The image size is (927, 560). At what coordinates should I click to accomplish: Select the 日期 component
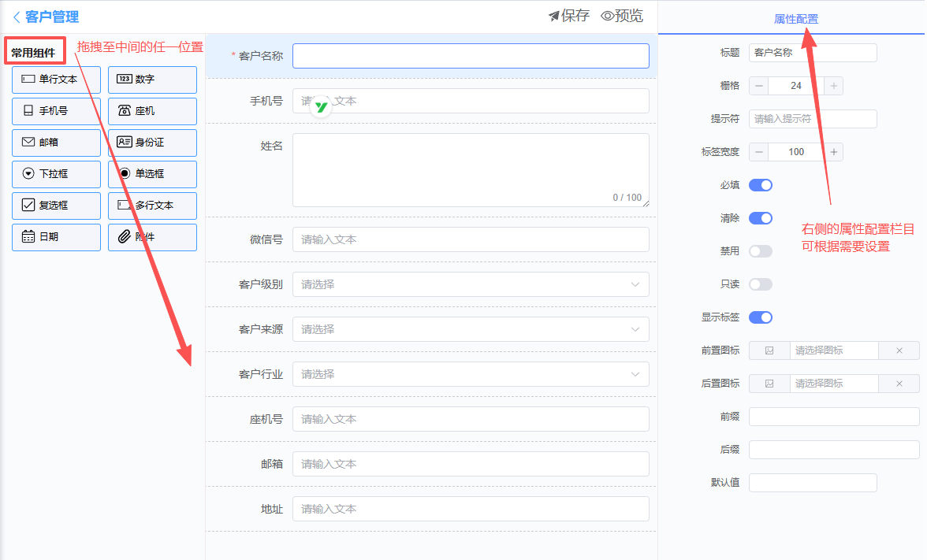(56, 237)
